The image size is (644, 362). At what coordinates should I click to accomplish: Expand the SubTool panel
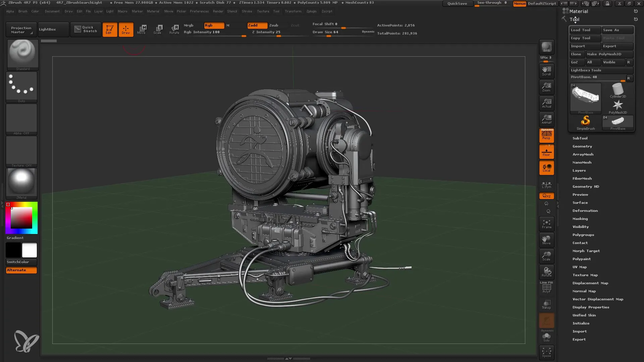point(580,138)
